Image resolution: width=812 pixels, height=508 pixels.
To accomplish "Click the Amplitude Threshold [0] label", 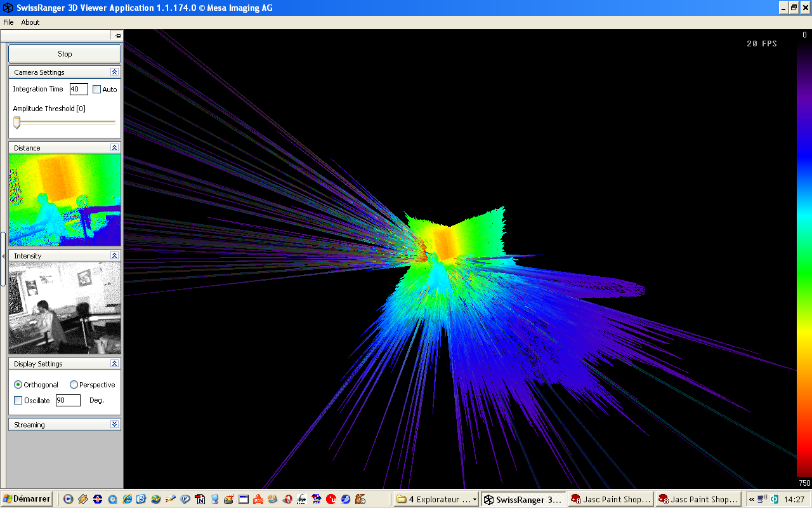I will click(49, 109).
